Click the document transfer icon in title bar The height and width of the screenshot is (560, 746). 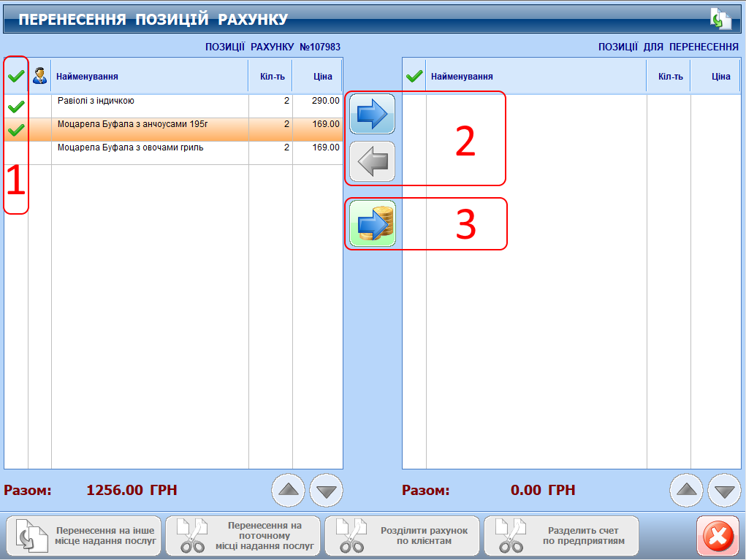pyautogui.click(x=720, y=19)
